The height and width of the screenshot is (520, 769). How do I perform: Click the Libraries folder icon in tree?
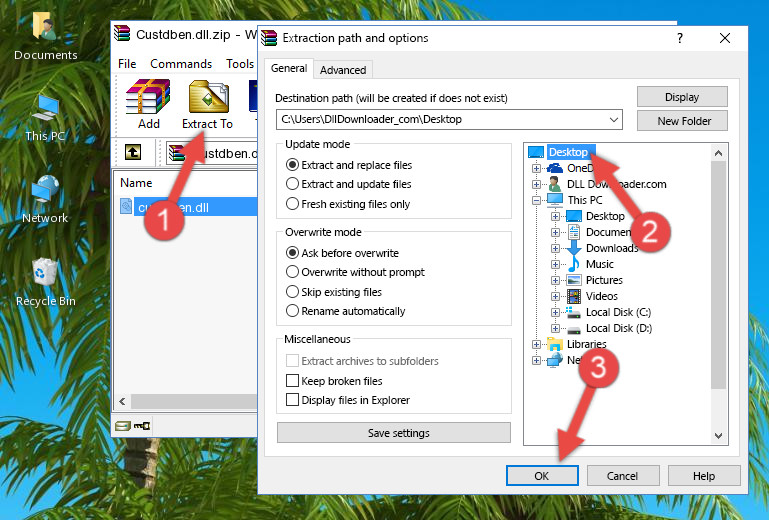point(555,344)
